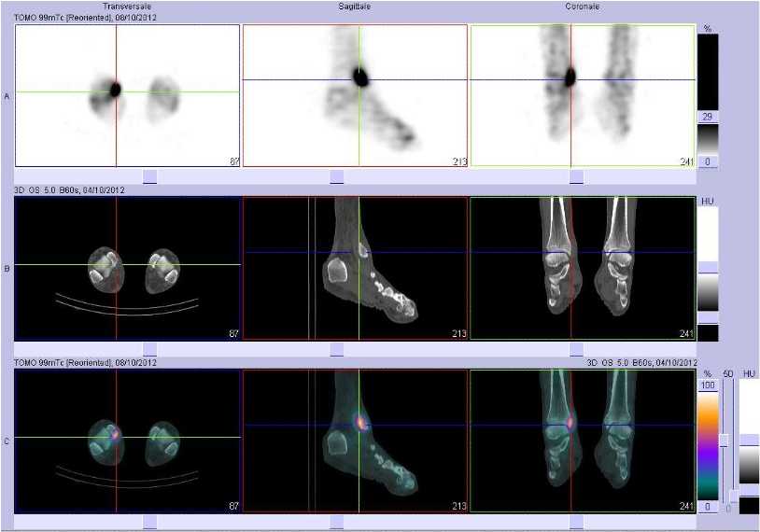The width and height of the screenshot is (760, 532).
Task: Click row A TOMO 99mTc 08/10/2012 label
Action: coord(85,18)
